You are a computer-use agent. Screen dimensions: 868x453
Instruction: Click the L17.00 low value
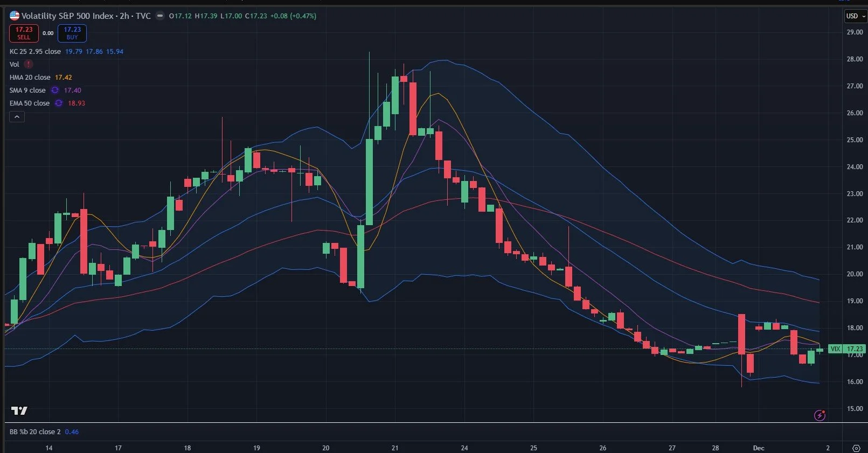click(x=231, y=16)
